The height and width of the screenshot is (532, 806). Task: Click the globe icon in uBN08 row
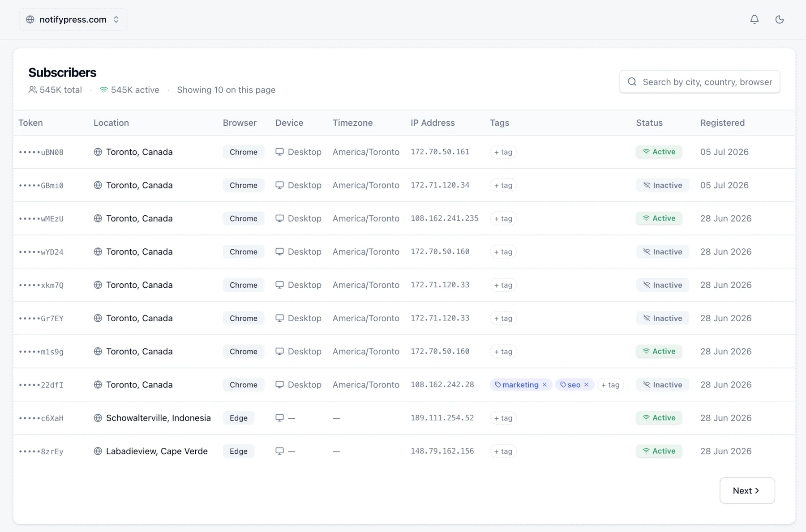[98, 152]
